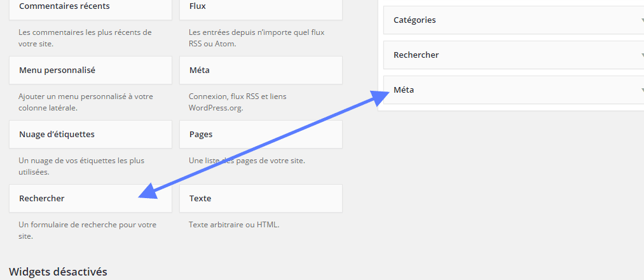Image resolution: width=644 pixels, height=280 pixels.
Task: Expand the sidebar Méta widget arrow
Action: pyautogui.click(x=641, y=90)
